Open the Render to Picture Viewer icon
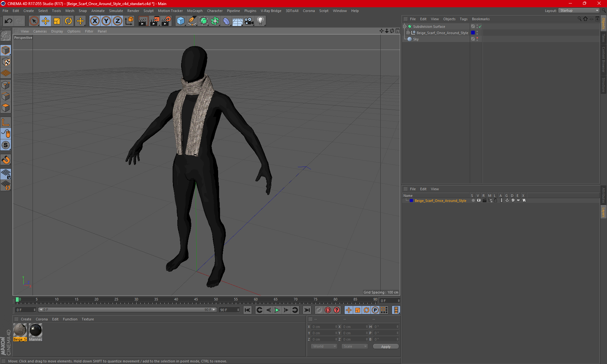 click(x=155, y=21)
